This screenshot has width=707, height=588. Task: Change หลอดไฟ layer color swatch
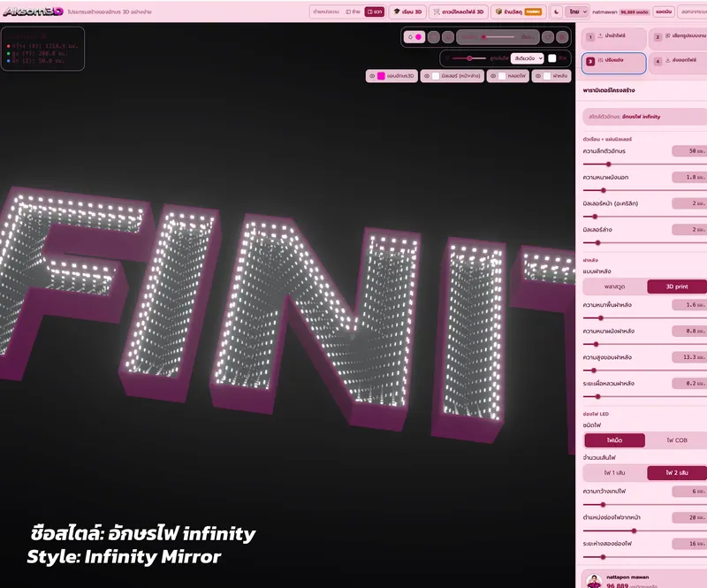[x=502, y=76]
